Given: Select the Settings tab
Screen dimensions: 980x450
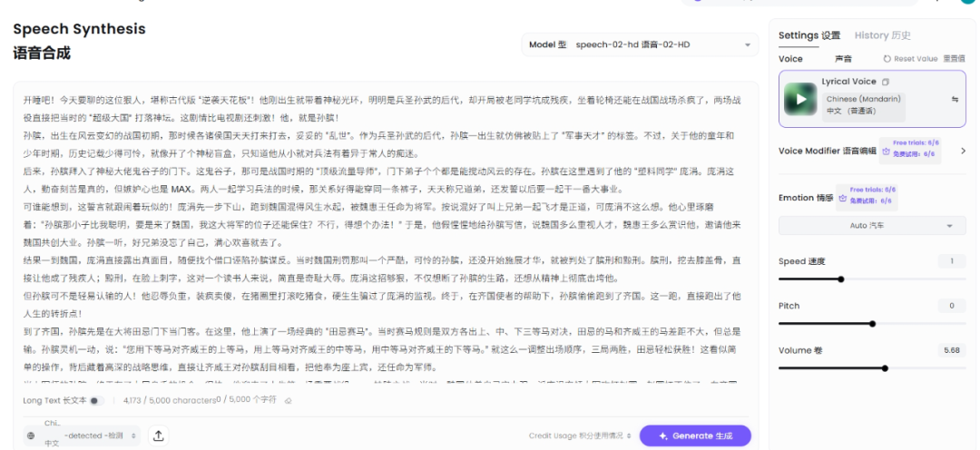Looking at the screenshot, I should click(x=809, y=35).
